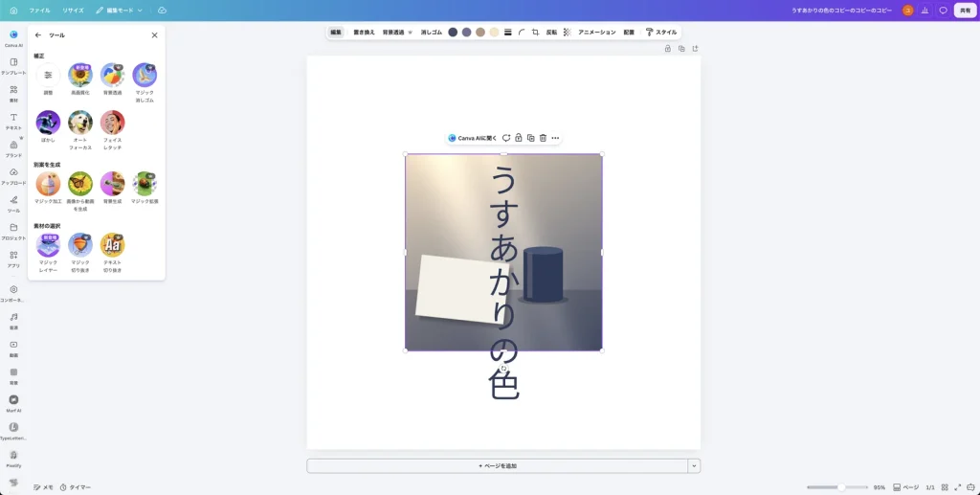This screenshot has width=980, height=495.
Task: Go back from the ツール panel
Action: (38, 35)
